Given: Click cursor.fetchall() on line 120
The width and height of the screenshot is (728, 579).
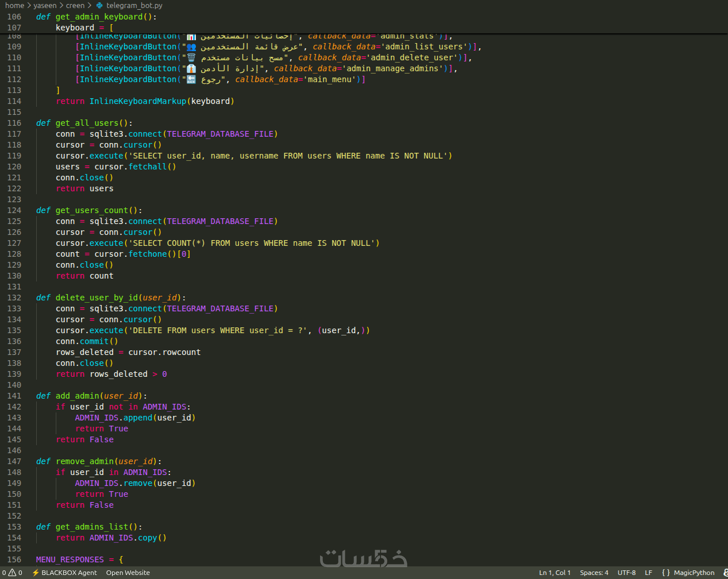Looking at the screenshot, I should pyautogui.click(x=135, y=167).
